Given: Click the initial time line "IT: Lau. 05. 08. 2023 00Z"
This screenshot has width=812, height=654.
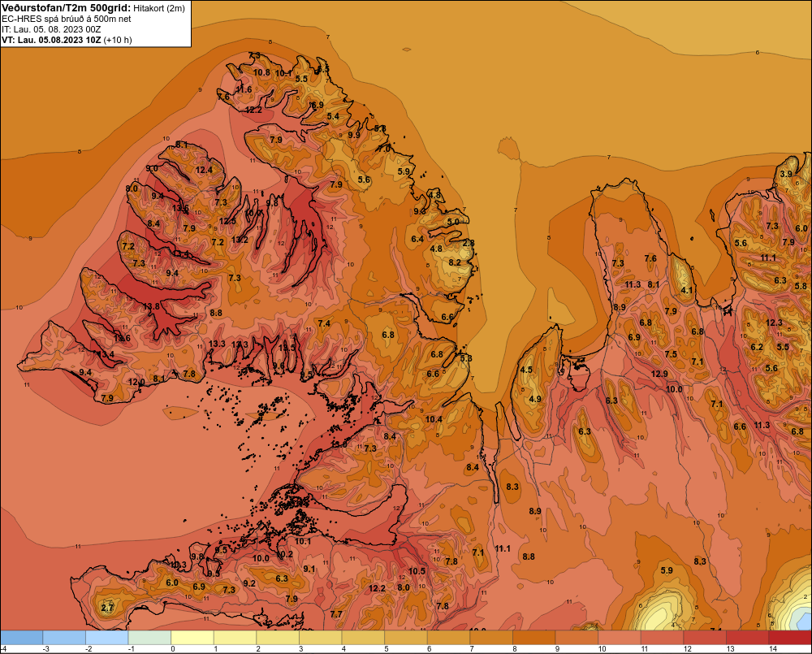Looking at the screenshot, I should 51,29.
